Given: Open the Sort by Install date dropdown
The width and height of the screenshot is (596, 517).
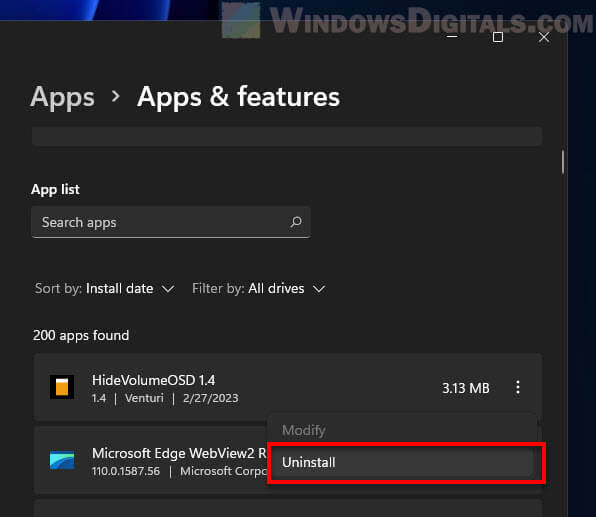Looking at the screenshot, I should pos(105,289).
